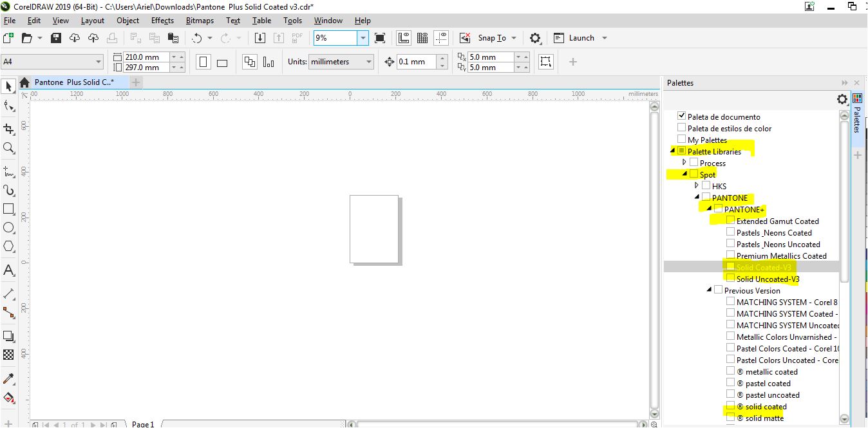Choose the Polygon tool
The width and height of the screenshot is (868, 428).
click(8, 247)
